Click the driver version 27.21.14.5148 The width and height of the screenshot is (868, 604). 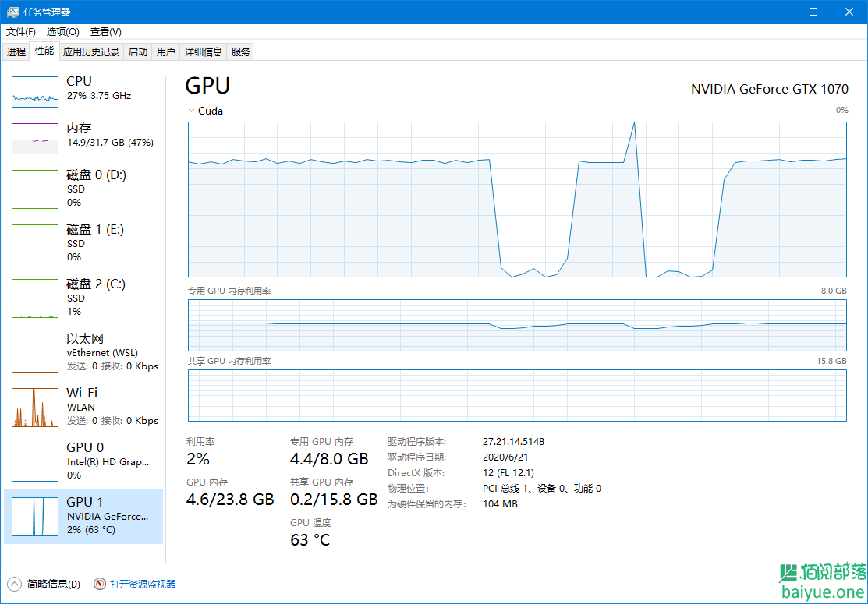pyautogui.click(x=514, y=441)
